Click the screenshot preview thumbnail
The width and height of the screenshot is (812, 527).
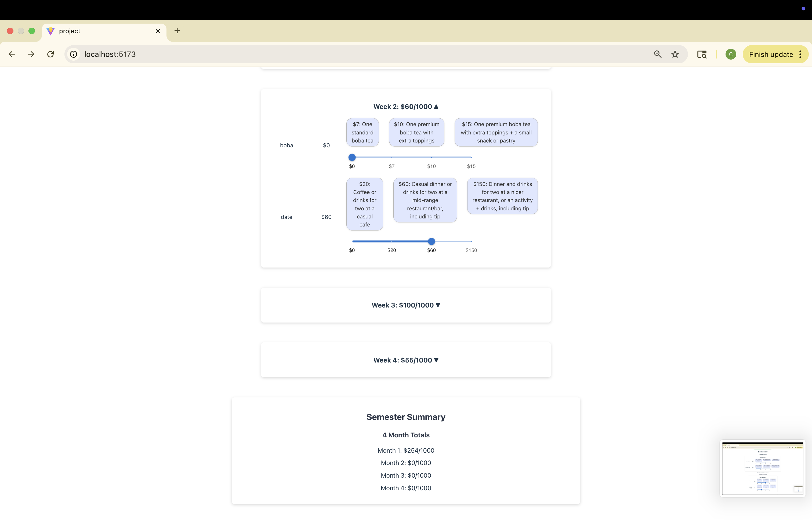pos(762,468)
